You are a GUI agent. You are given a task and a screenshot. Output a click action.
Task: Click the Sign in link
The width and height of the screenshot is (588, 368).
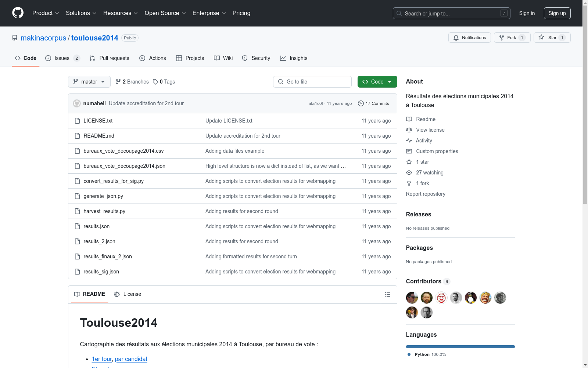coord(527,13)
